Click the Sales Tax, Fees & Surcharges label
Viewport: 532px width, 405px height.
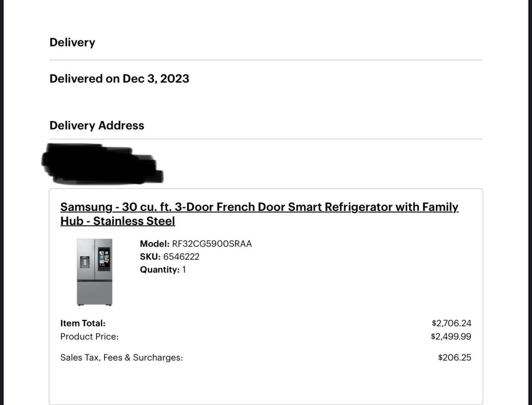121,357
